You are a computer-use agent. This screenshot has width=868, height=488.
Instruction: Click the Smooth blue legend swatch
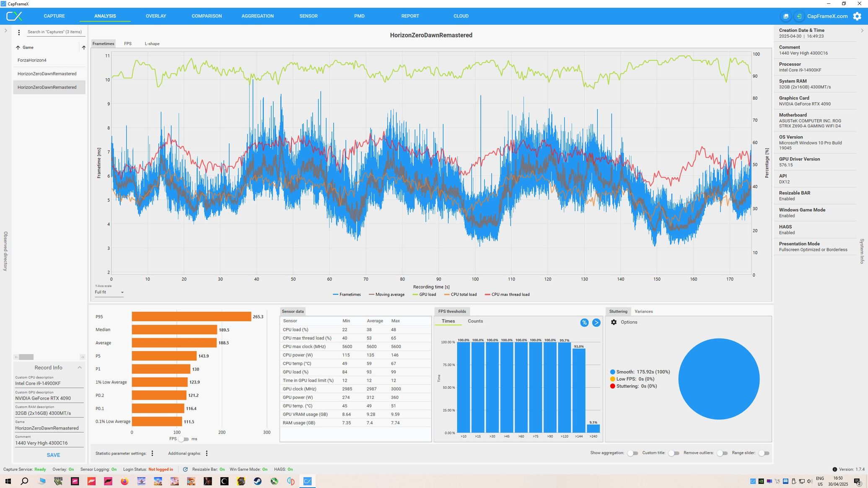(x=613, y=372)
